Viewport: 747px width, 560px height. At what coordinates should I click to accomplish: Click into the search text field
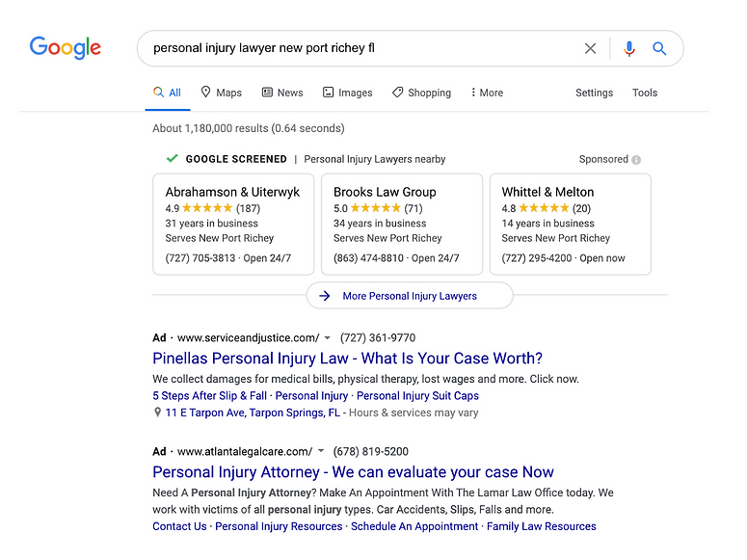pos(357,48)
